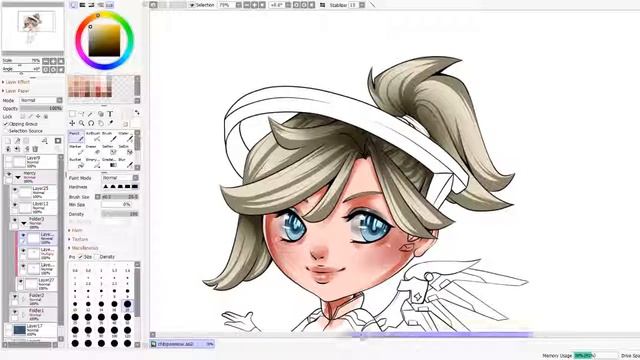Adjust the brush Density slider
Image resolution: width=640 pixels, height=360 pixels.
pyautogui.click(x=120, y=214)
